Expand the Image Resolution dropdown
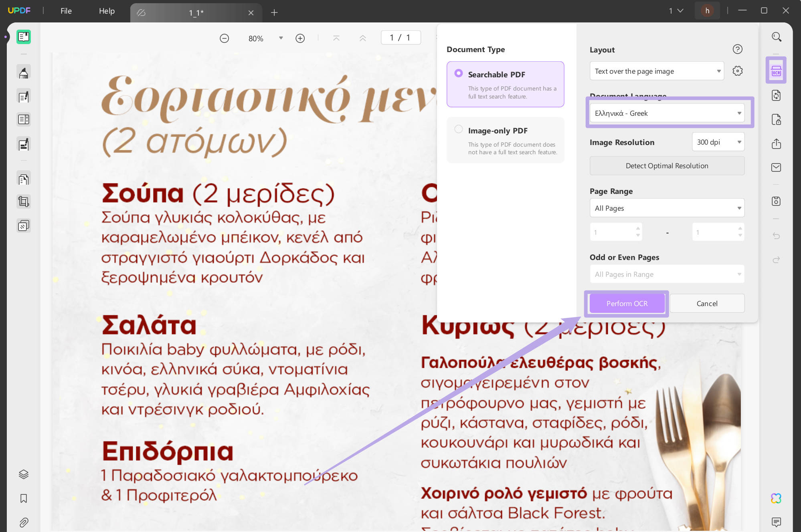The width and height of the screenshot is (801, 532). coord(718,142)
